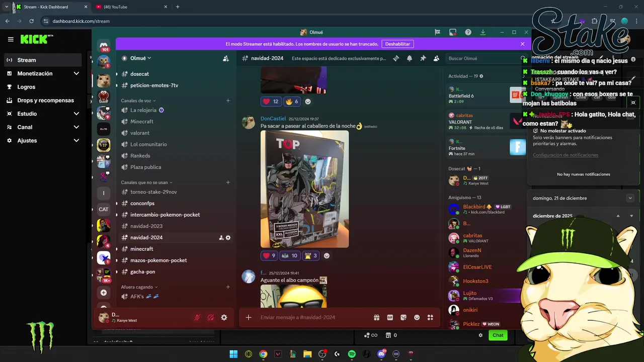The image size is (644, 362).
Task: Open Batman boxer package image
Action: 304,189
